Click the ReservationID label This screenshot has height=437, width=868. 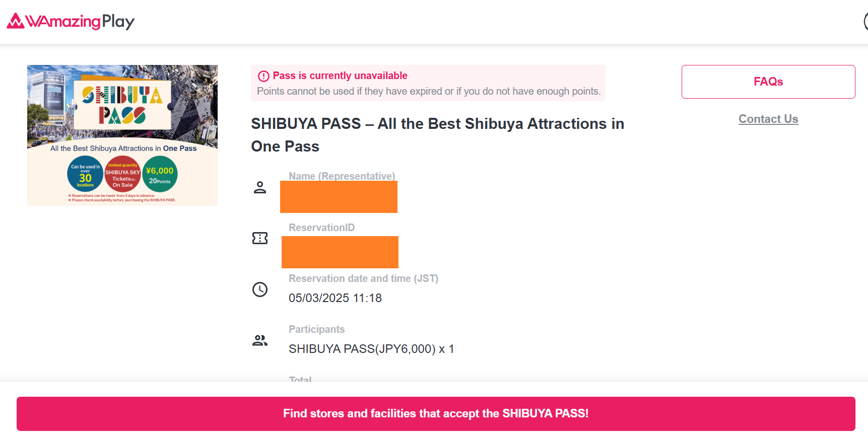tap(321, 228)
